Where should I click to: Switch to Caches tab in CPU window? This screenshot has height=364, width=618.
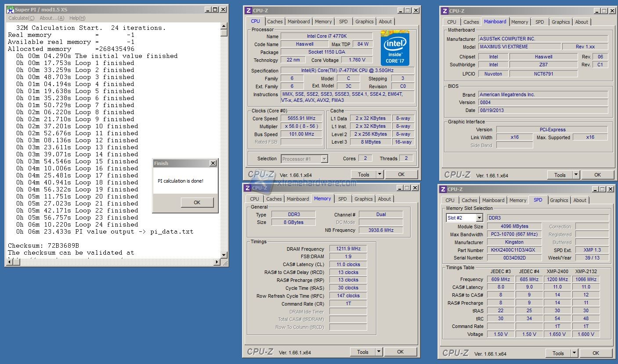pyautogui.click(x=275, y=22)
